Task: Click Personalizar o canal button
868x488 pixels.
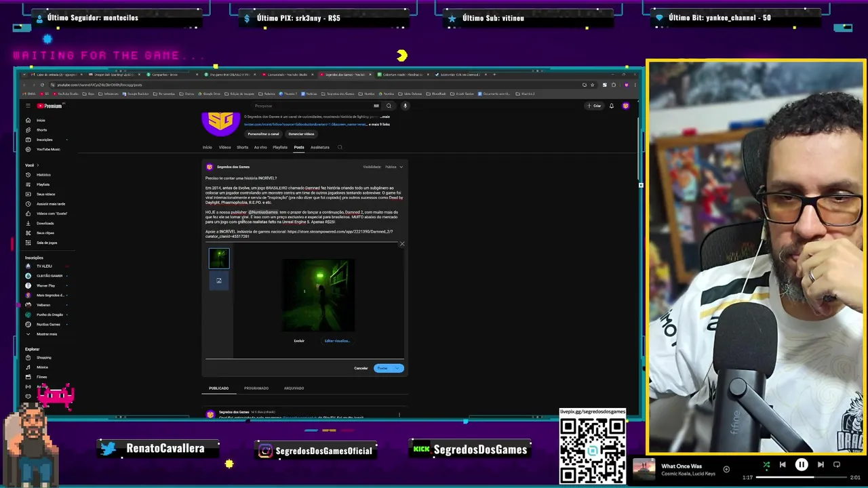Action: tap(263, 134)
